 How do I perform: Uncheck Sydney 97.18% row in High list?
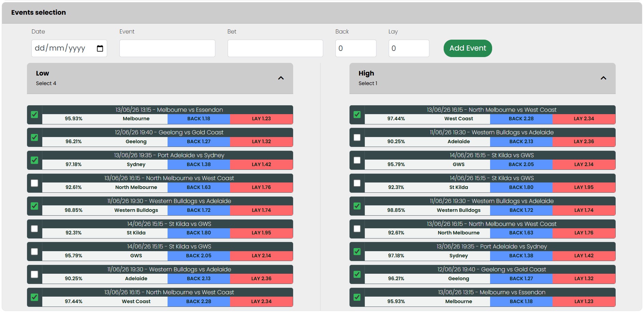tap(357, 252)
